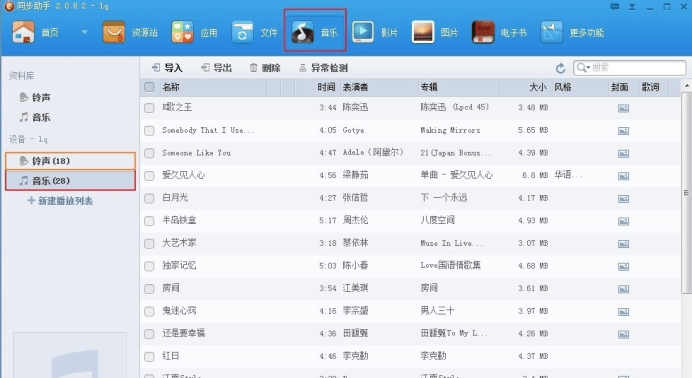Open the 资源站 shopping bag icon
This screenshot has height=378, width=692.
tap(114, 32)
